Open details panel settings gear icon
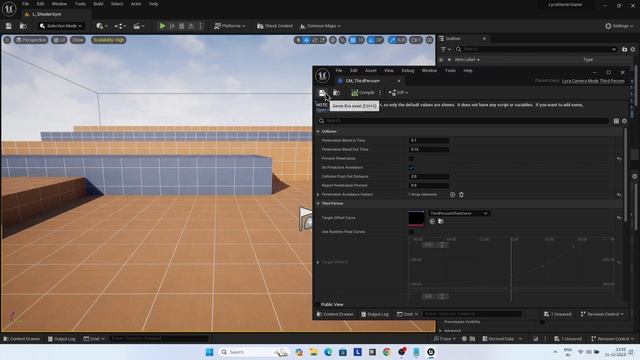This screenshot has height=360, width=640. coord(624,121)
